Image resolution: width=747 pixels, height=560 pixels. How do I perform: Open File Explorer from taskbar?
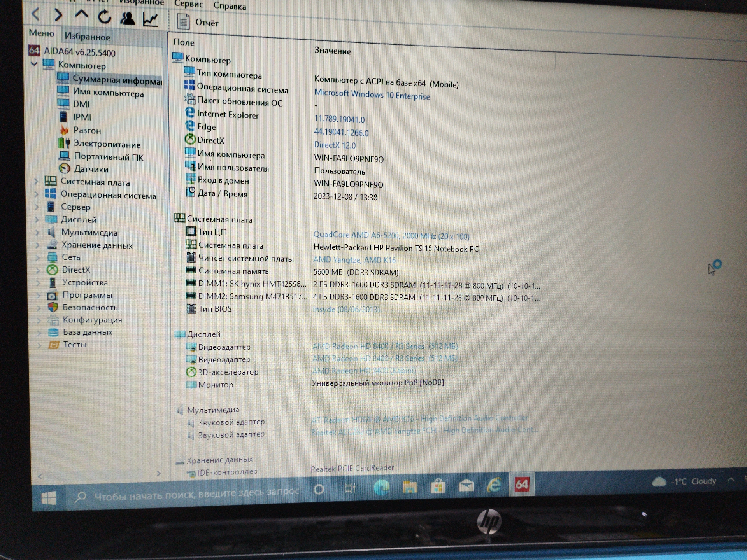tap(410, 486)
